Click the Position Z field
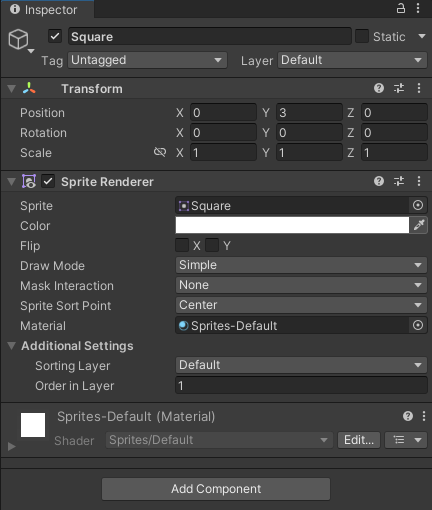Viewport: 432px width, 510px height. point(394,113)
